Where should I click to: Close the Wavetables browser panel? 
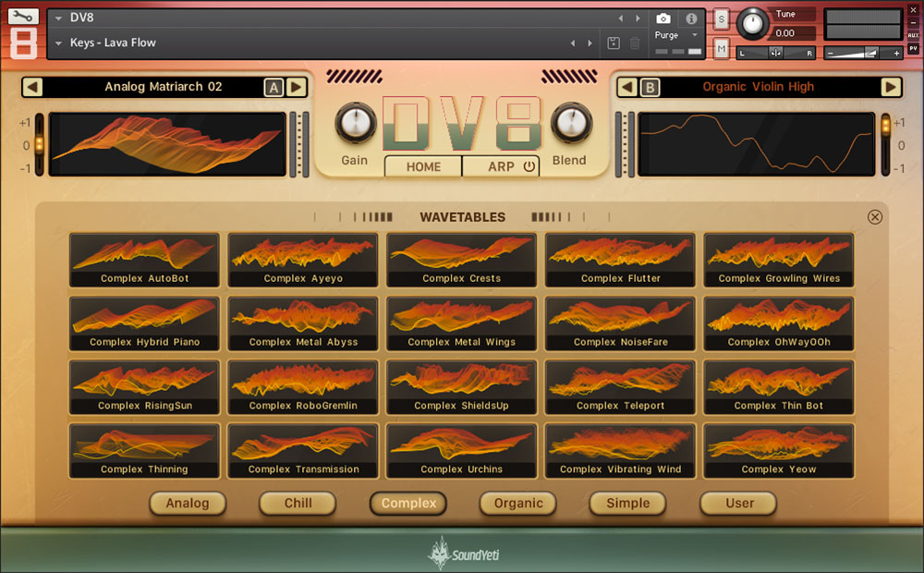click(875, 217)
